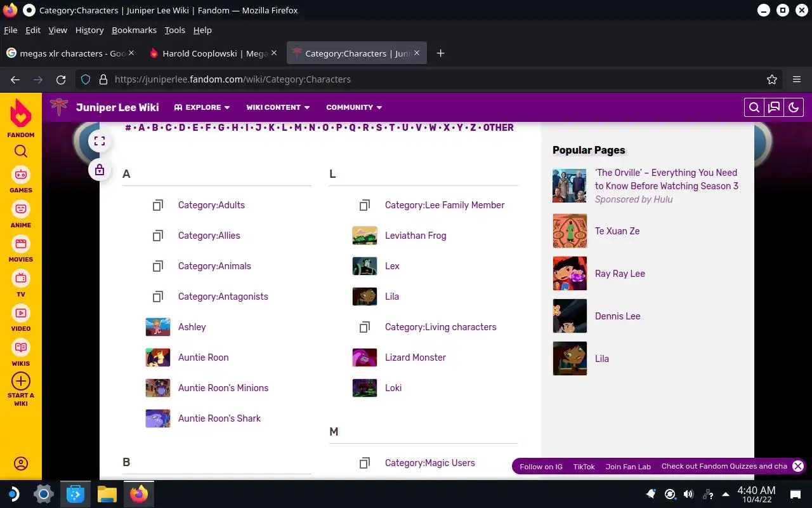812x508 pixels.
Task: Close the megas xlr characters tab
Action: tap(131, 53)
